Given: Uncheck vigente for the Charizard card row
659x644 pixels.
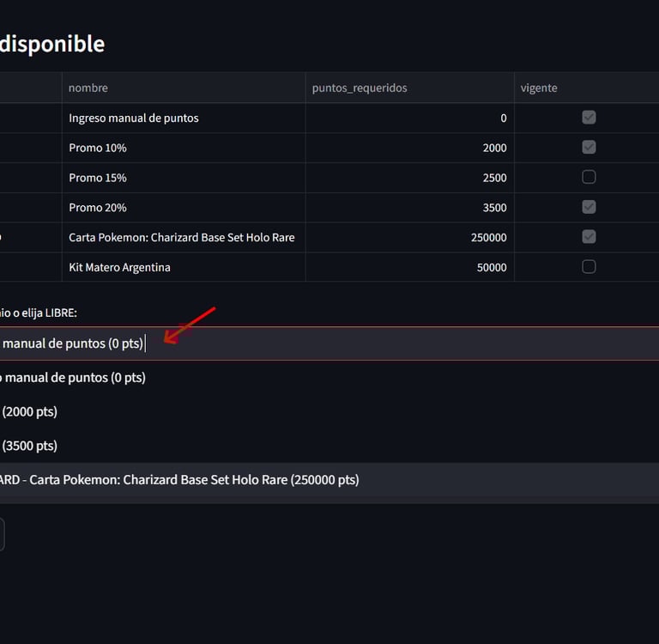Looking at the screenshot, I should click(x=589, y=237).
